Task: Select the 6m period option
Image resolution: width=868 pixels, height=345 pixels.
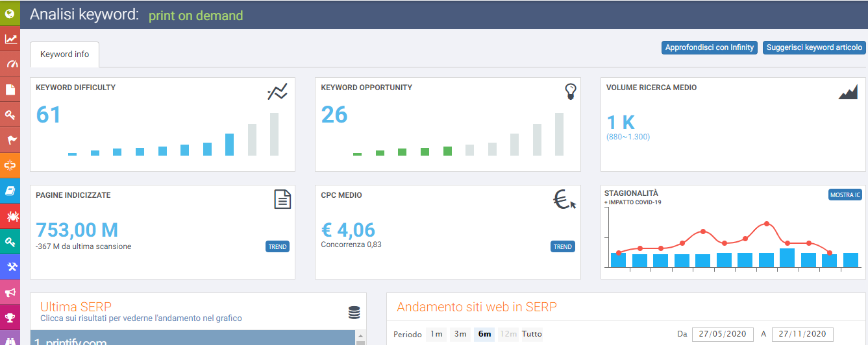Action: click(484, 334)
